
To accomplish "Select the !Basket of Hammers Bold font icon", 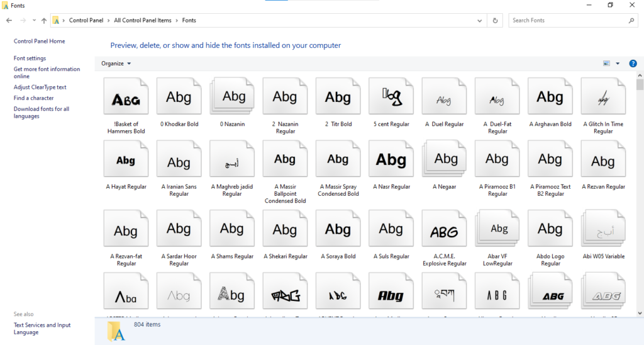I will tap(126, 96).
